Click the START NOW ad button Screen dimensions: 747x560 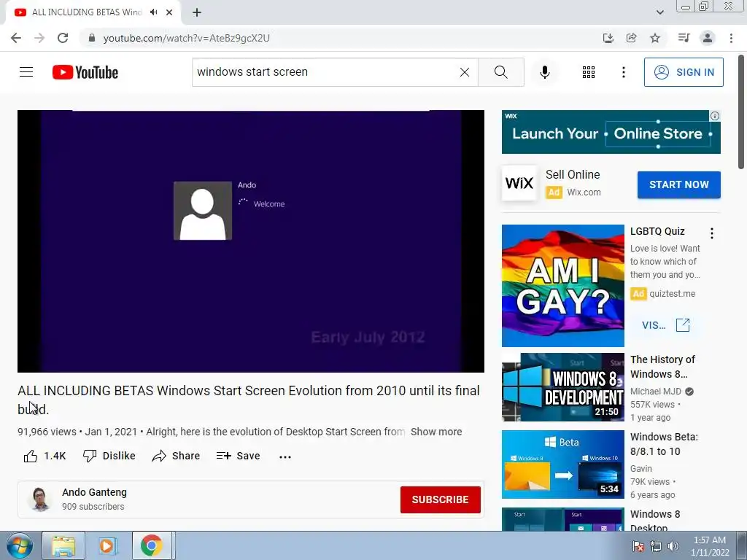(x=679, y=184)
